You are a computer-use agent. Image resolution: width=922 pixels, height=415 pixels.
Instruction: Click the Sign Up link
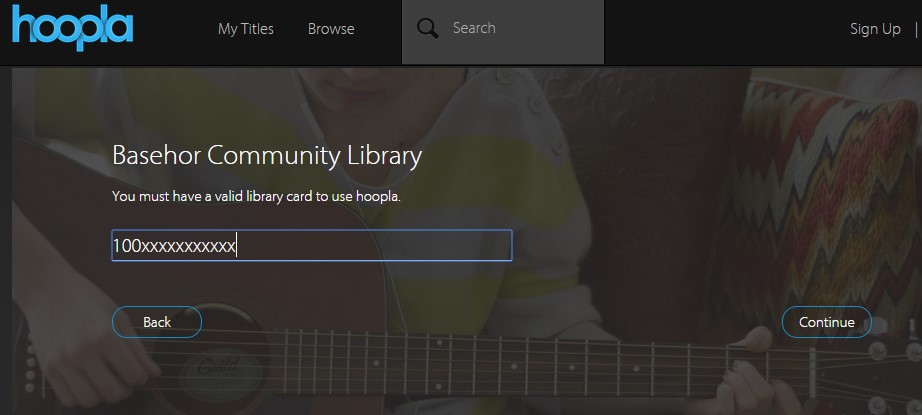tap(875, 29)
